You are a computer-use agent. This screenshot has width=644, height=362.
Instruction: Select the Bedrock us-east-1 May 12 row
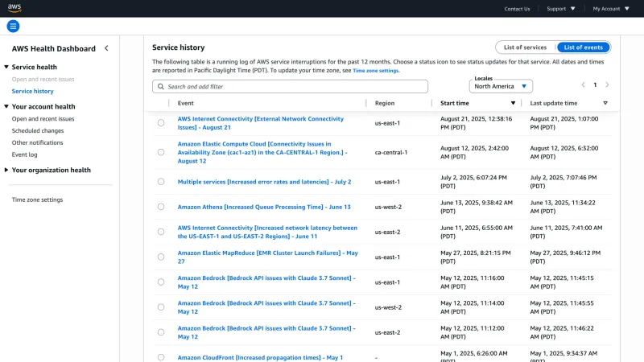[161, 282]
